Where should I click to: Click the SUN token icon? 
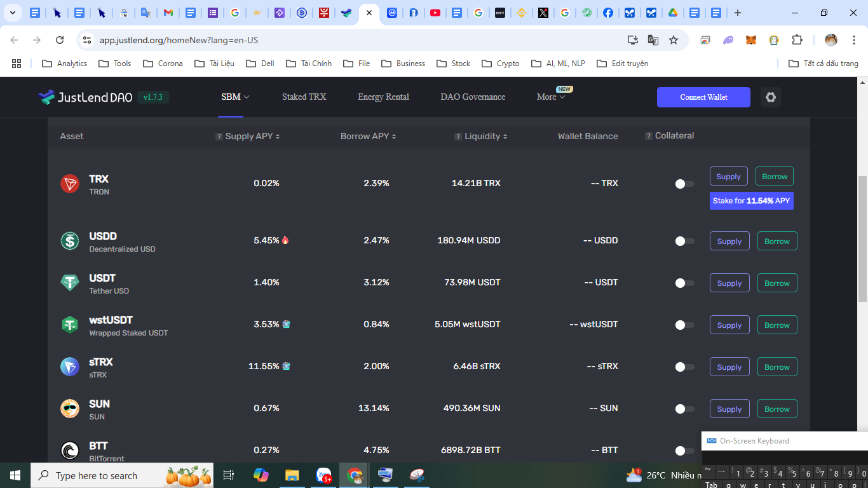coord(70,409)
